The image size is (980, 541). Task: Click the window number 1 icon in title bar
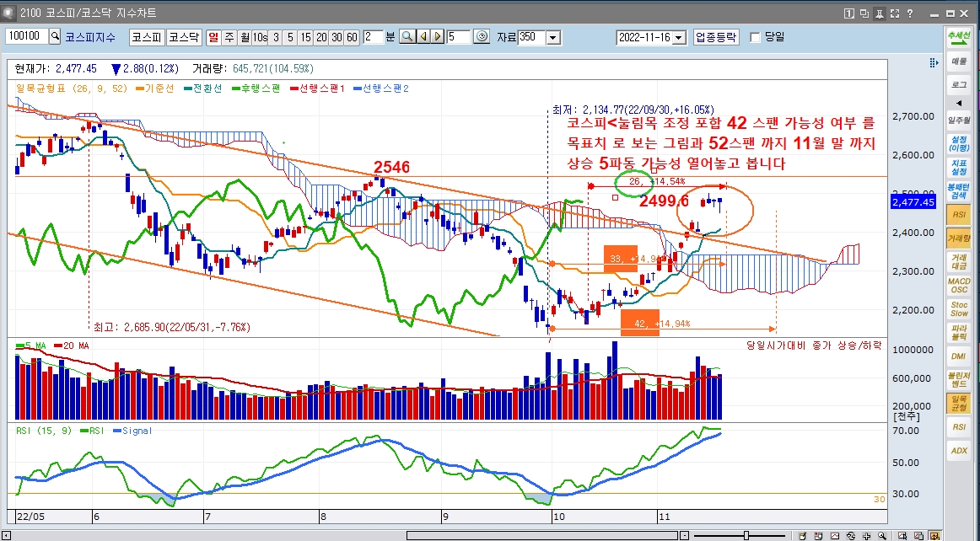click(x=848, y=13)
